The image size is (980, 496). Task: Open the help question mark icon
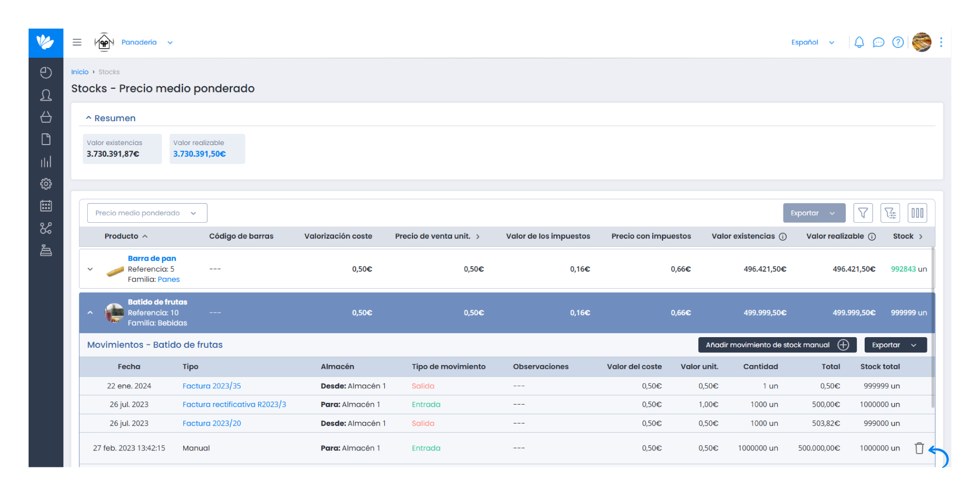[898, 42]
